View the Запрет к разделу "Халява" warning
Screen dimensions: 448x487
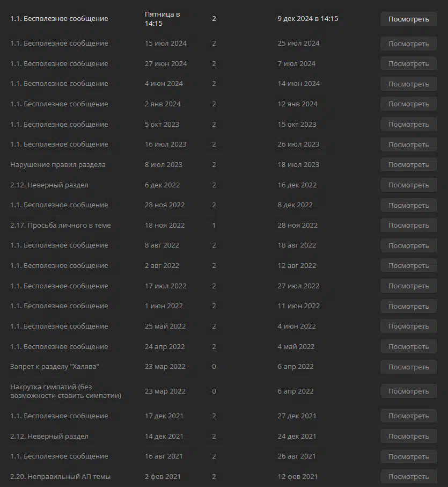click(x=409, y=367)
